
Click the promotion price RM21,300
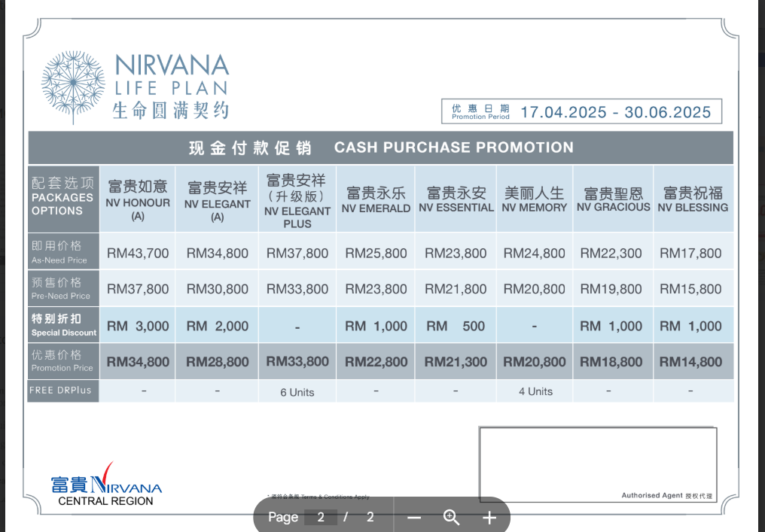coord(456,362)
